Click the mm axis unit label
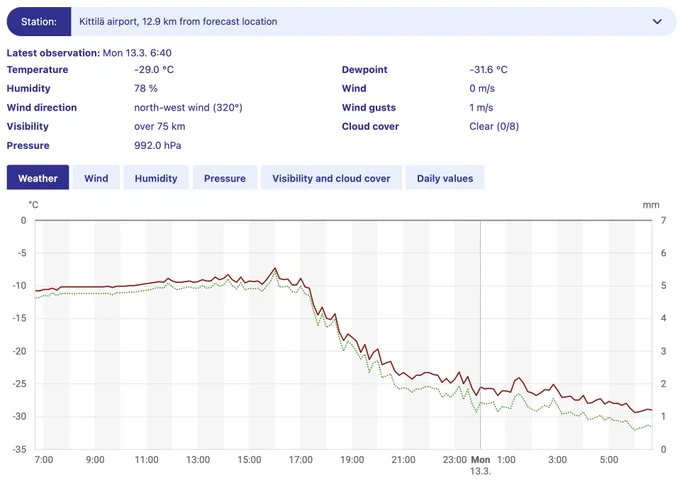Viewport: 680px width, 480px height. [x=651, y=205]
